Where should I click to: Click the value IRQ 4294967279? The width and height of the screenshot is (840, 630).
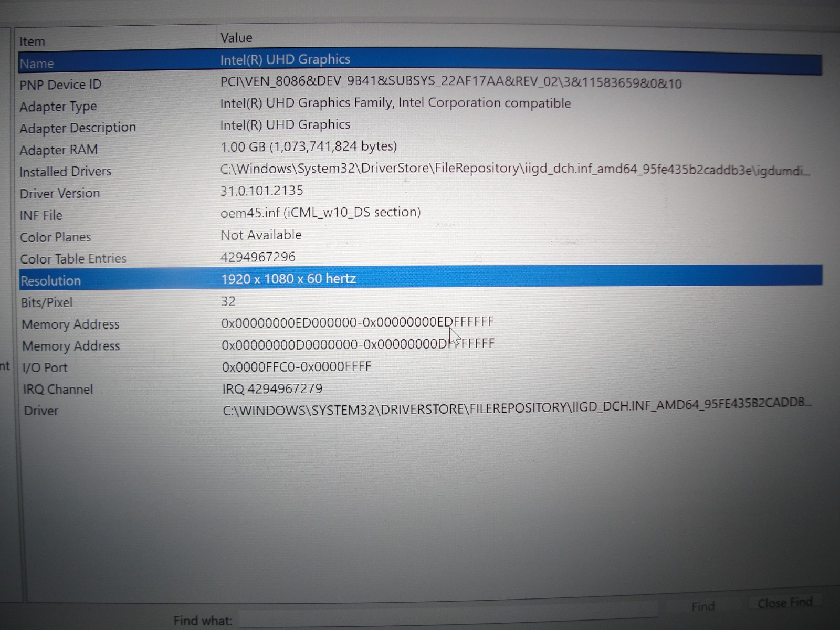(272, 389)
